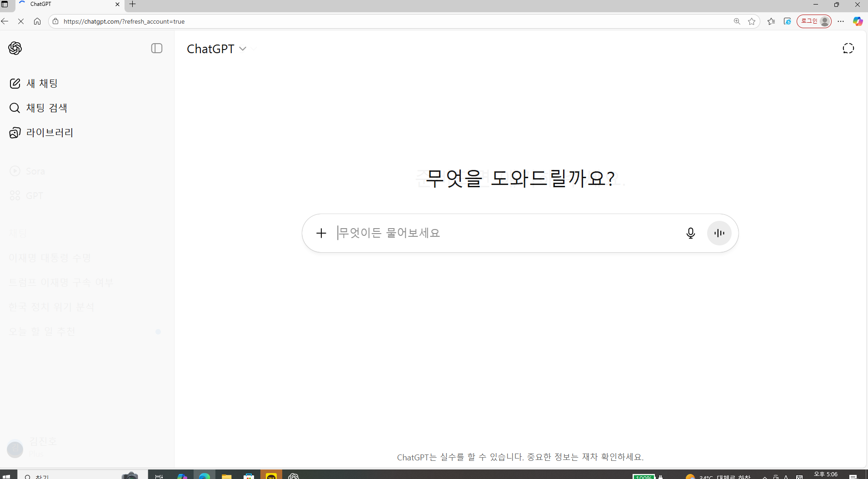Expand the ChatGPT model selector dropdown
The height and width of the screenshot is (479, 868).
point(216,49)
